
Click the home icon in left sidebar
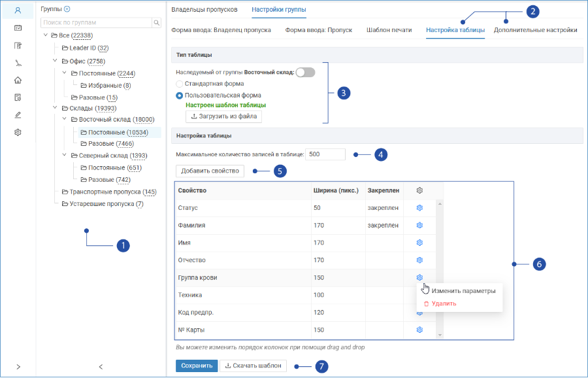pos(18,80)
